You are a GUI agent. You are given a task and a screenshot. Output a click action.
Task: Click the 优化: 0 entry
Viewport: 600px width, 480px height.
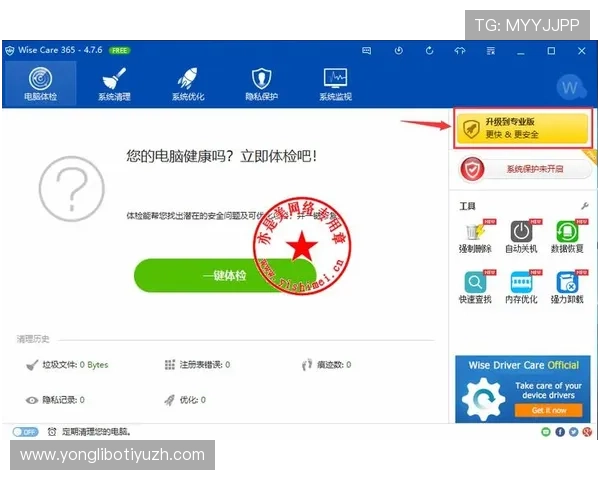pos(185,400)
